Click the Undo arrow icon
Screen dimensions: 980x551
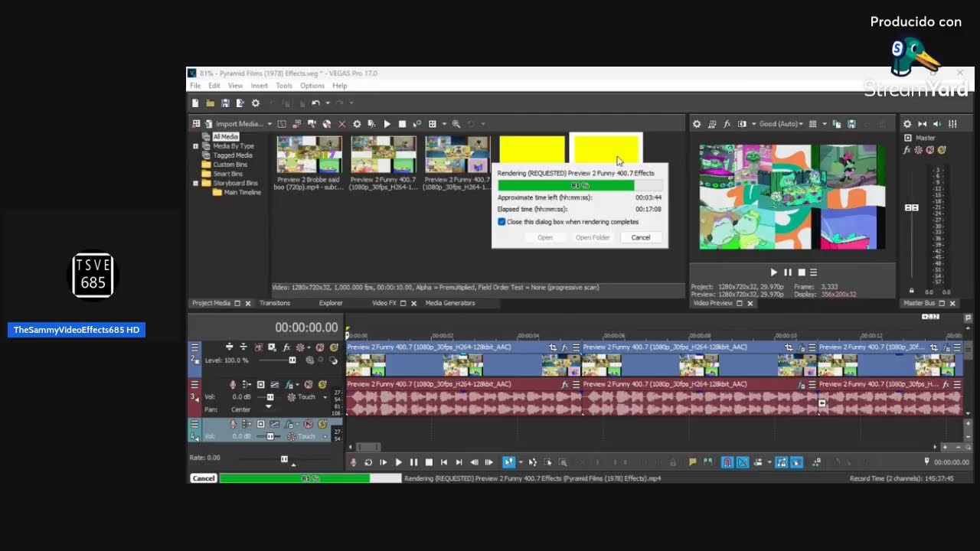(x=315, y=103)
